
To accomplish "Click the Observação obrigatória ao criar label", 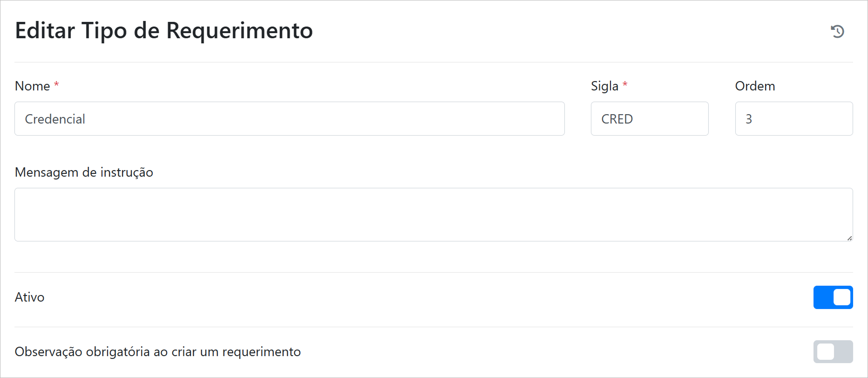I will [157, 352].
